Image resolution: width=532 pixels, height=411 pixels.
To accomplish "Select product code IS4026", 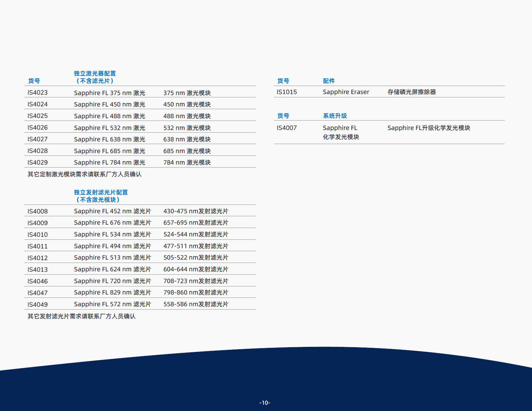I will [x=38, y=128].
